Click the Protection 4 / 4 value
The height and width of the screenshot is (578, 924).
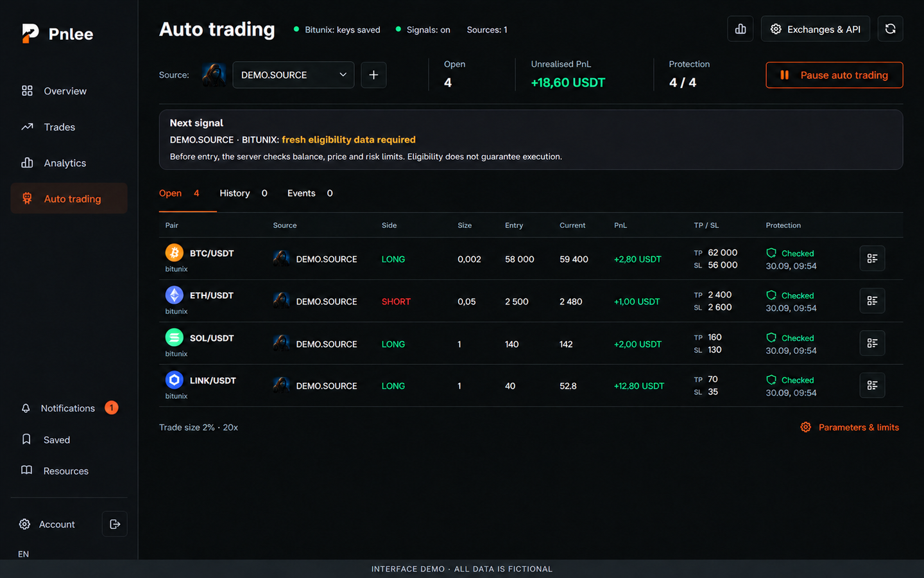click(683, 82)
